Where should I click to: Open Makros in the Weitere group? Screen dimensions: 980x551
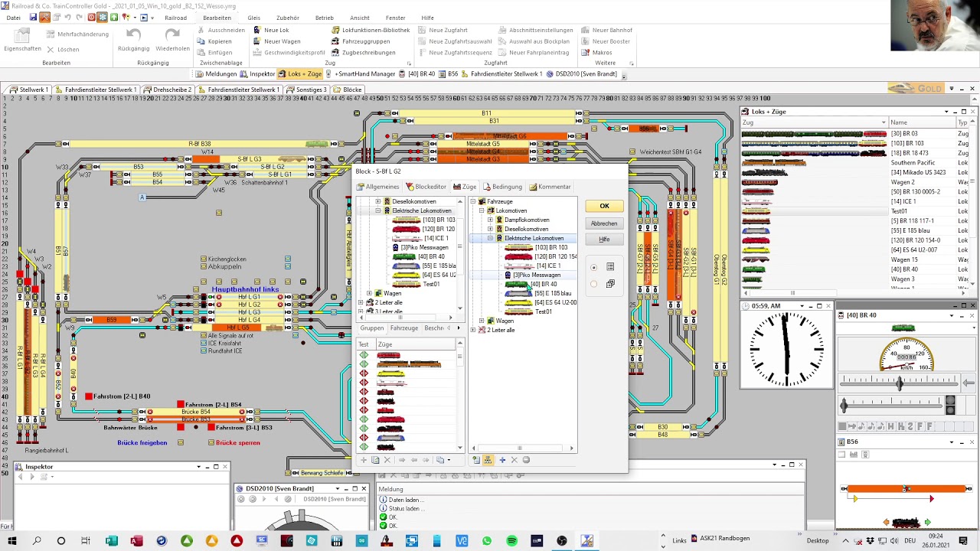coord(596,53)
